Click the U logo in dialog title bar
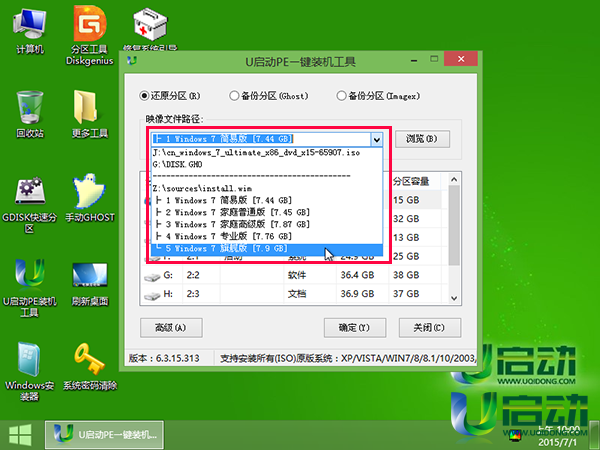600x450 pixels. (132, 60)
